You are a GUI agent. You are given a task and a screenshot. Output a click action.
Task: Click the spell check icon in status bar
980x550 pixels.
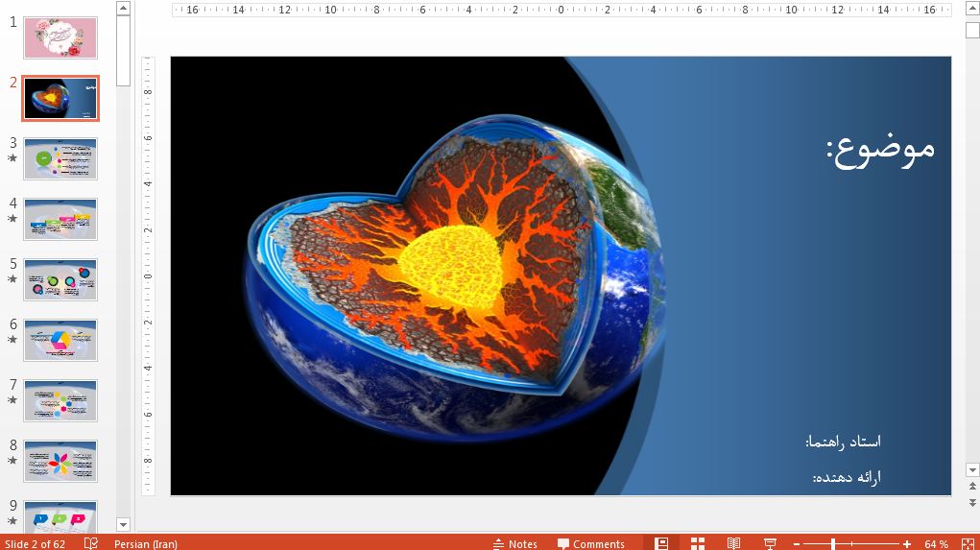pyautogui.click(x=91, y=543)
